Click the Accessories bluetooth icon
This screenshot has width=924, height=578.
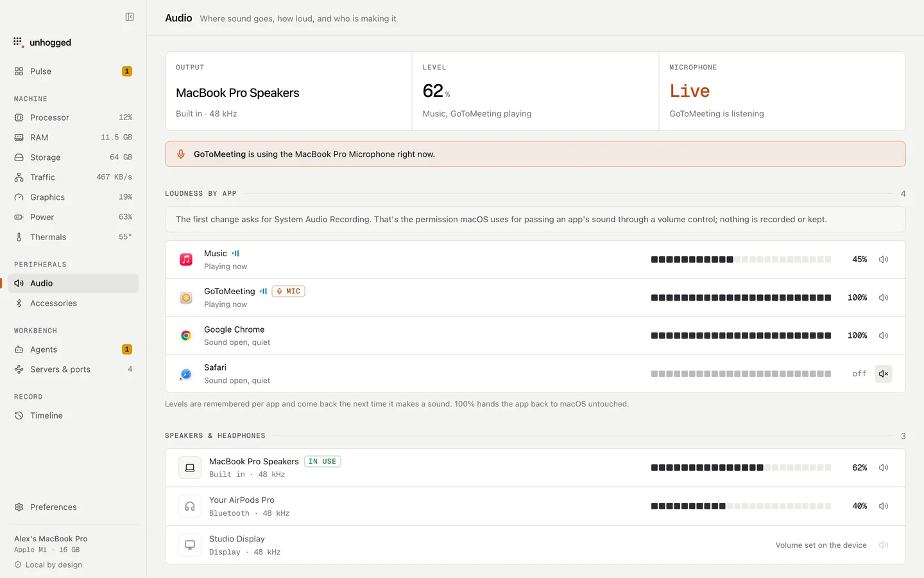coord(19,303)
